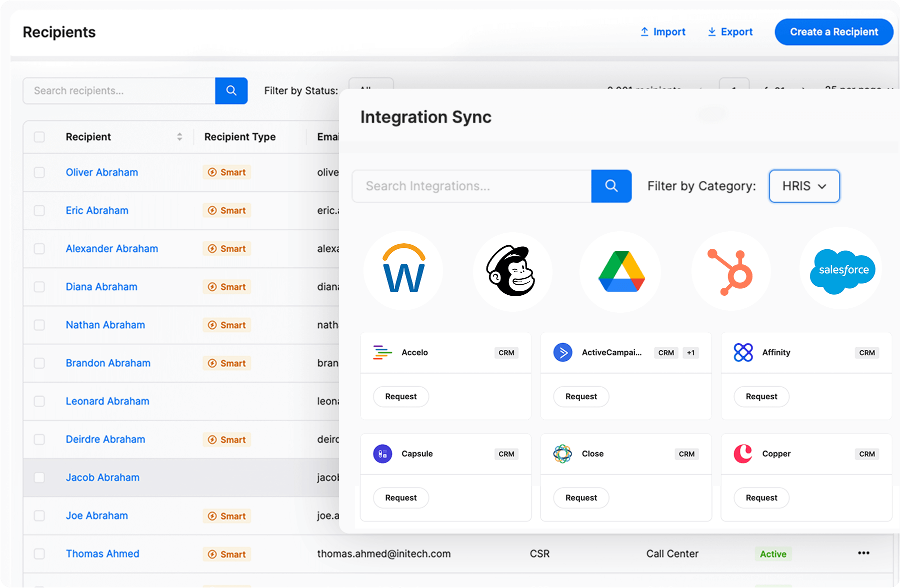This screenshot has width=900, height=588.
Task: Open Oliver Abraham's recipient profile
Action: [102, 172]
